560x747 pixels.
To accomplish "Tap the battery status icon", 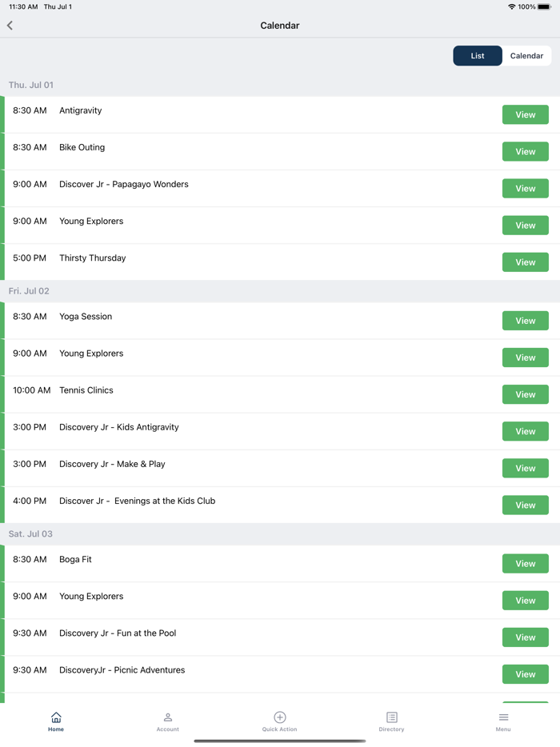I will pyautogui.click(x=544, y=6).
